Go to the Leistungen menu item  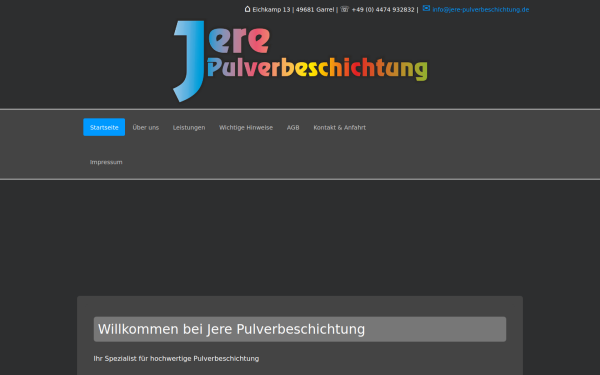click(x=189, y=127)
